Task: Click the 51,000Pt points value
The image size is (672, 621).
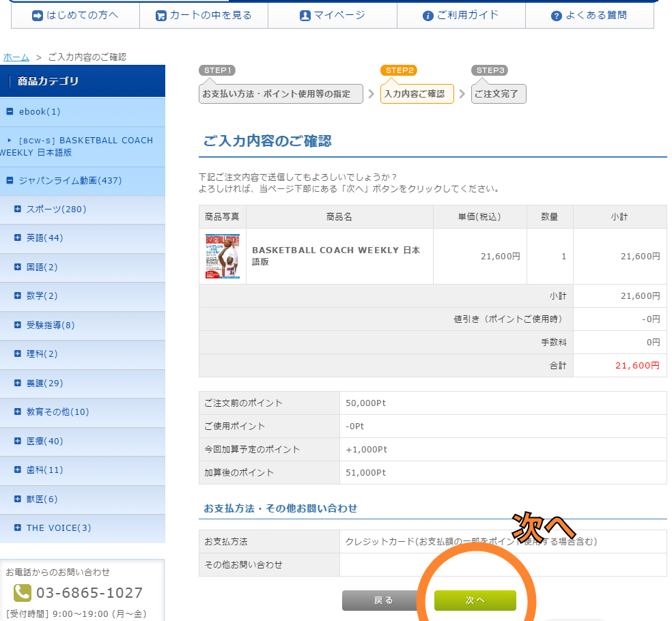Action: tap(365, 472)
